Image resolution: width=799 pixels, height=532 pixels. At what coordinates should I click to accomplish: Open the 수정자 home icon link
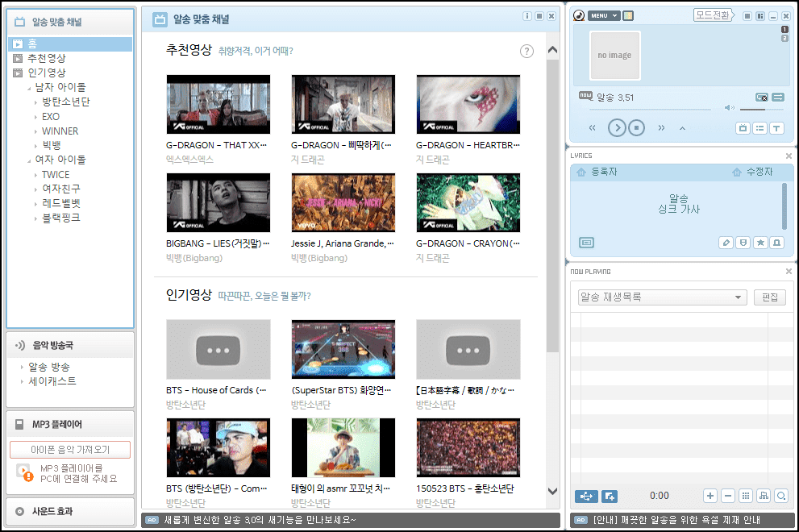737,172
